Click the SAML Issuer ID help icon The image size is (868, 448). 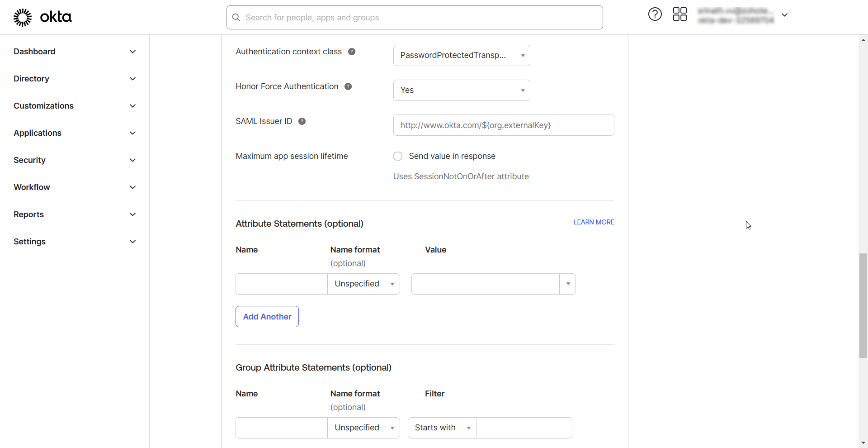tap(302, 121)
